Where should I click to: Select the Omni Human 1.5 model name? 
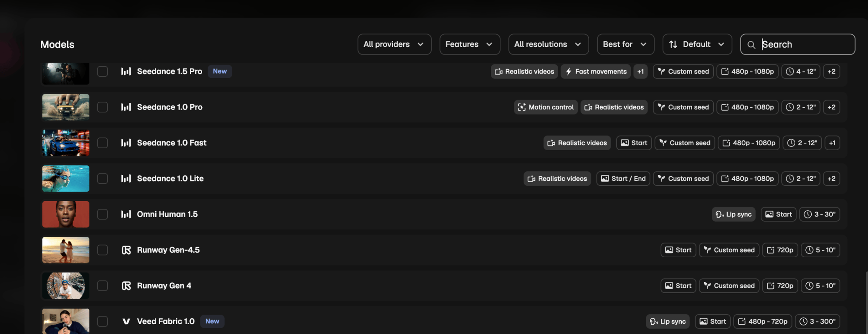tap(167, 214)
